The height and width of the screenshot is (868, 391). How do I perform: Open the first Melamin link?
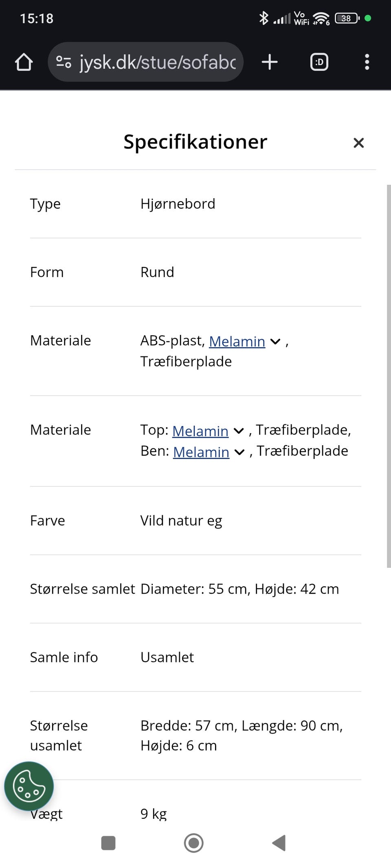coord(237,341)
